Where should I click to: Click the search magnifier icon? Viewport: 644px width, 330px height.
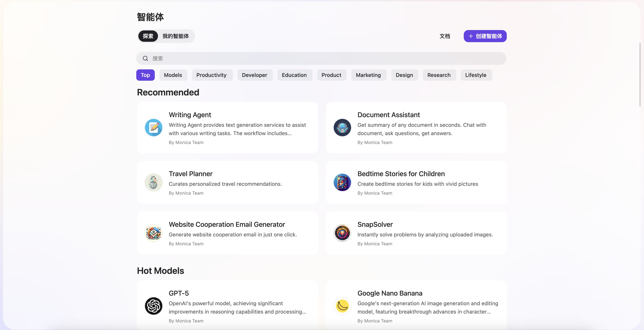(145, 58)
